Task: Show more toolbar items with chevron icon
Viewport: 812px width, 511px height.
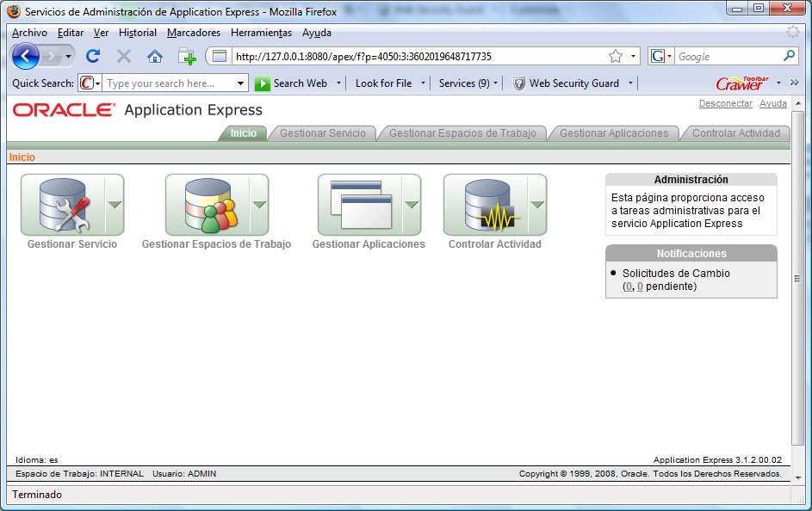Action: 795,83
